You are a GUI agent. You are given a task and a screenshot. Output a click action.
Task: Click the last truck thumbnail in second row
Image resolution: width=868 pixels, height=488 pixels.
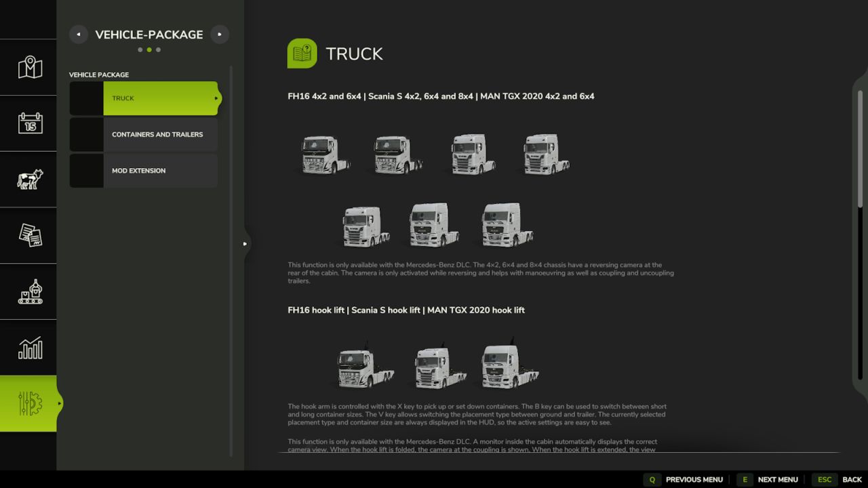tap(507, 225)
